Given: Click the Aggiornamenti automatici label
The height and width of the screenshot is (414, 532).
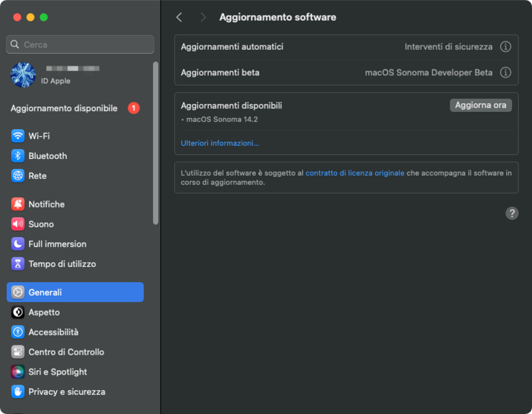Looking at the screenshot, I should tap(232, 47).
